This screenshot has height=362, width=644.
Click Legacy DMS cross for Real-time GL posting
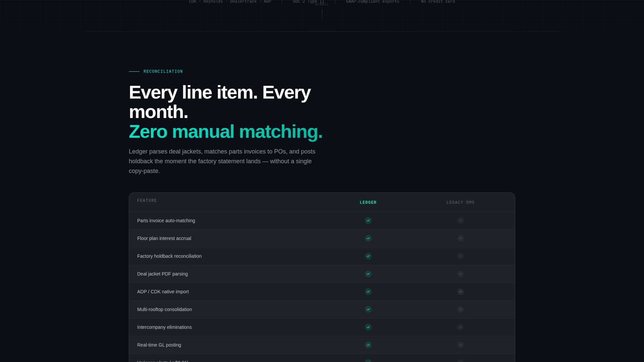coord(461,345)
